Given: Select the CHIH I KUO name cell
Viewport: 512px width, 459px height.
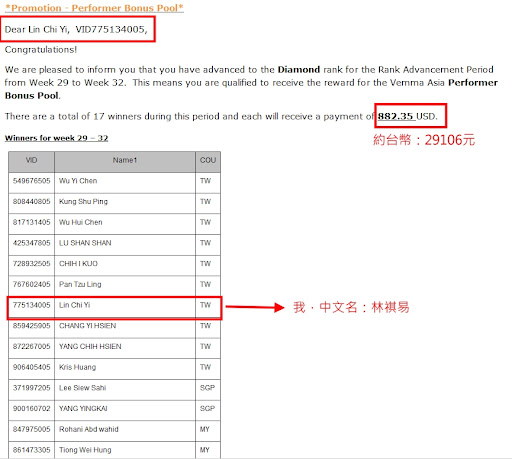Looking at the screenshot, I should pos(125,265).
